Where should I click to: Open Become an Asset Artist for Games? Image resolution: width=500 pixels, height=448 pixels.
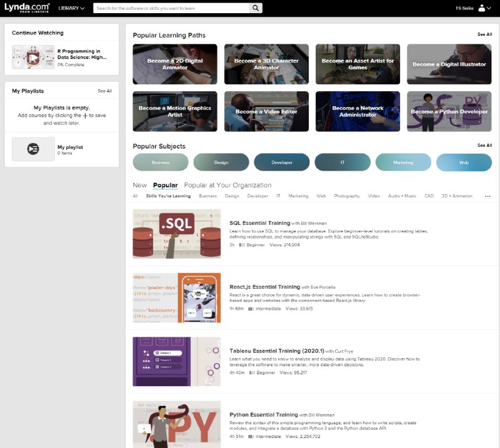click(357, 64)
